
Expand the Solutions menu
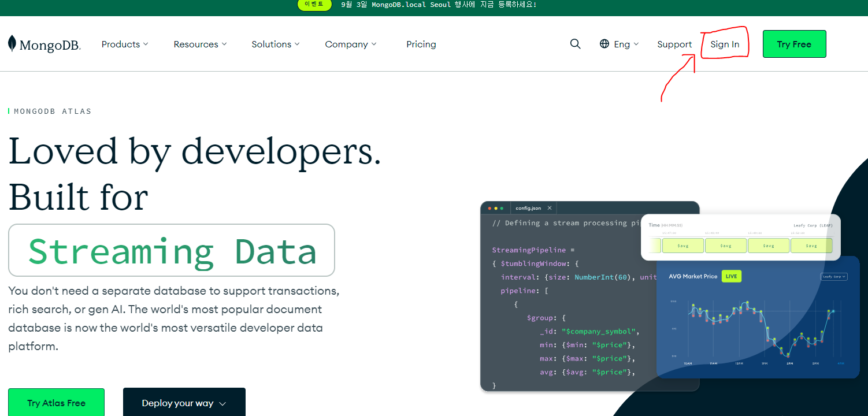(276, 44)
